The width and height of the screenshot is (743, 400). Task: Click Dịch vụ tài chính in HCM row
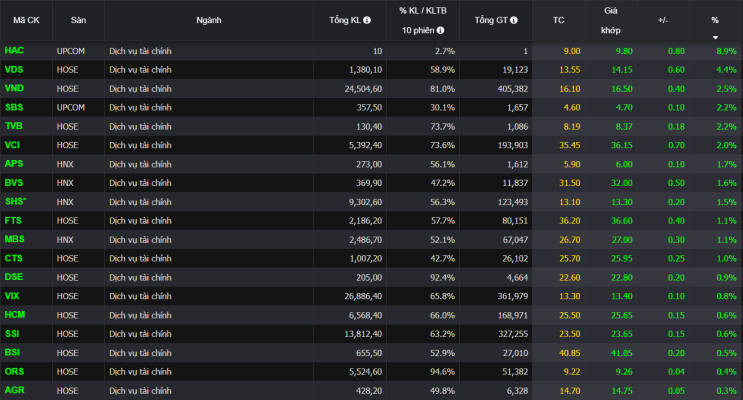coord(140,315)
